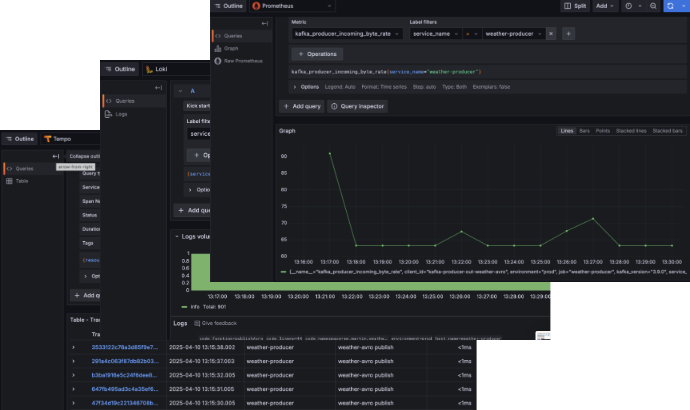This screenshot has height=410, width=690.
Task: Expand the trace row 291a4c063f87db82b03
Action: point(73,361)
